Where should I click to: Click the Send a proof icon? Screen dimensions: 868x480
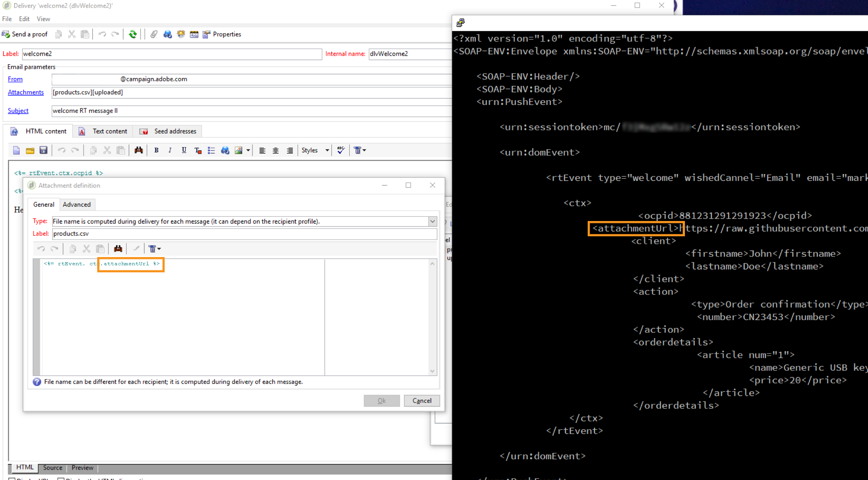coord(6,34)
